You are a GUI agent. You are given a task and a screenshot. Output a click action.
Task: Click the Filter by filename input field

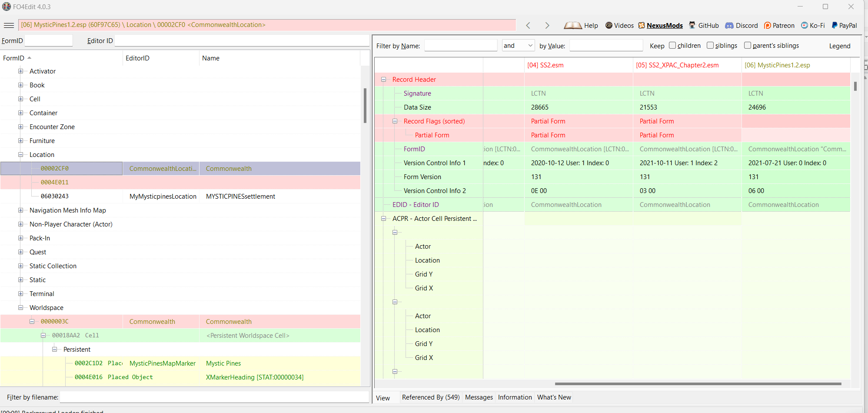pyautogui.click(x=214, y=397)
